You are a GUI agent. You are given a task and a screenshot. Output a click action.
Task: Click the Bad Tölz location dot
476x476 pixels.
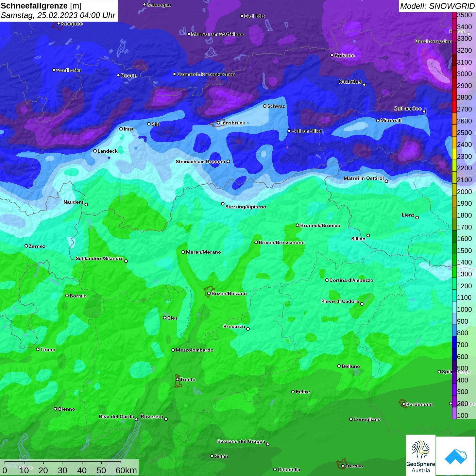tap(242, 16)
